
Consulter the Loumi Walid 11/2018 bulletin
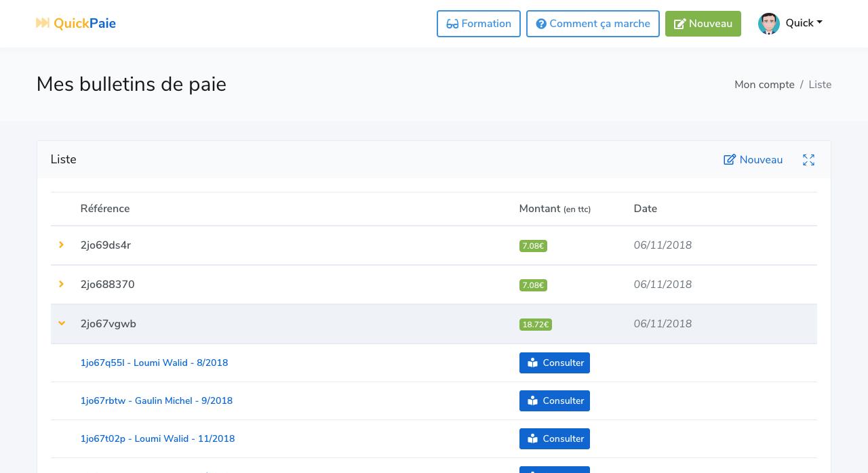(555, 438)
